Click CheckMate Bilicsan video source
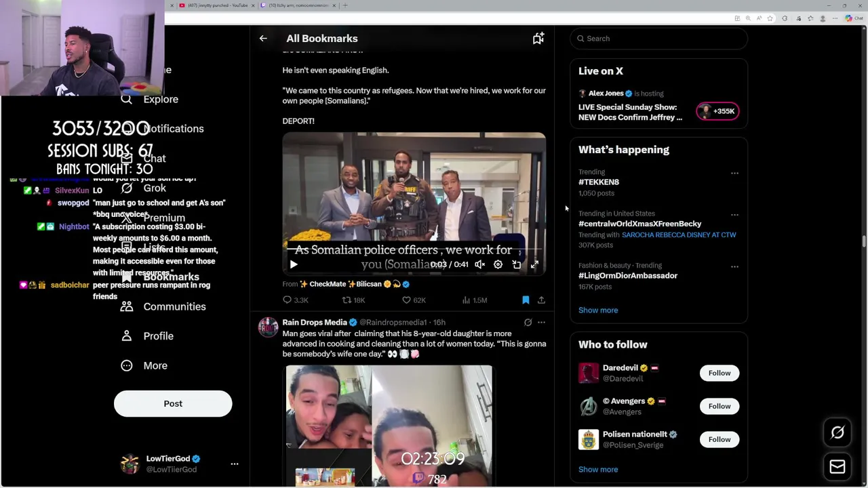This screenshot has width=868, height=488. [x=354, y=285]
